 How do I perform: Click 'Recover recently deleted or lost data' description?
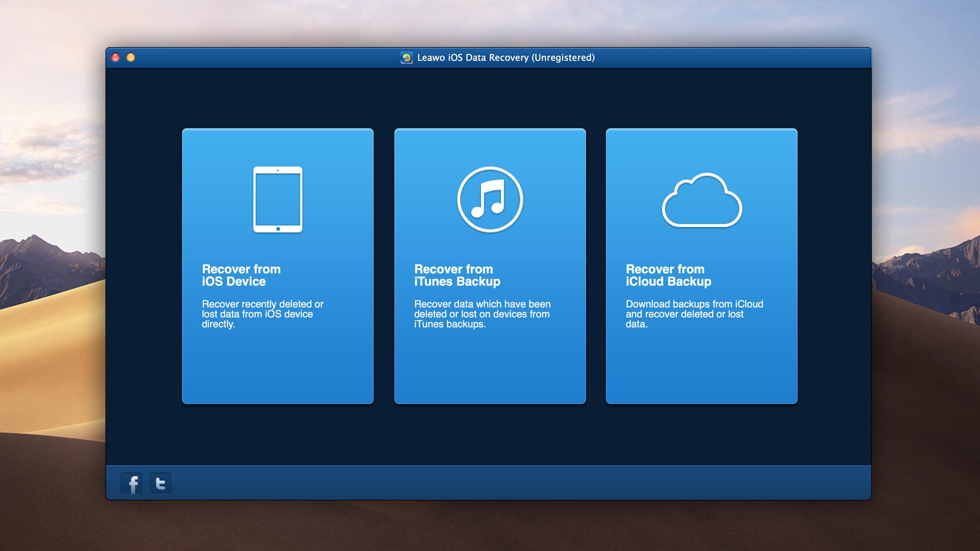[262, 314]
